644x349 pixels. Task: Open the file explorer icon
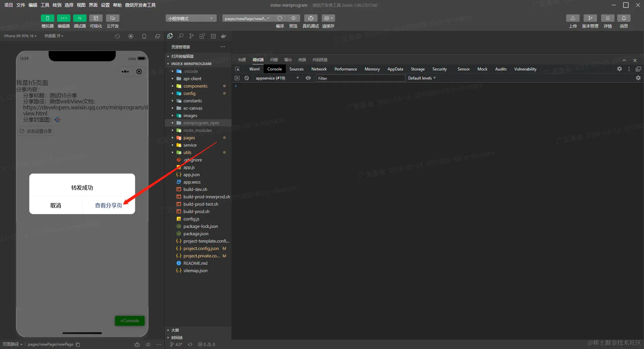click(x=170, y=36)
